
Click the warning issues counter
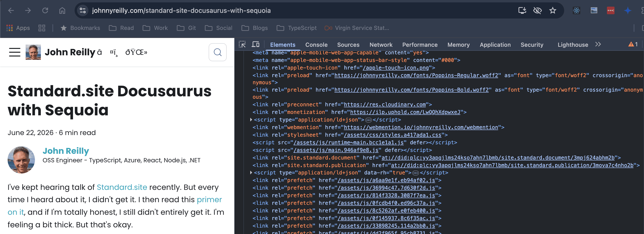633,44
